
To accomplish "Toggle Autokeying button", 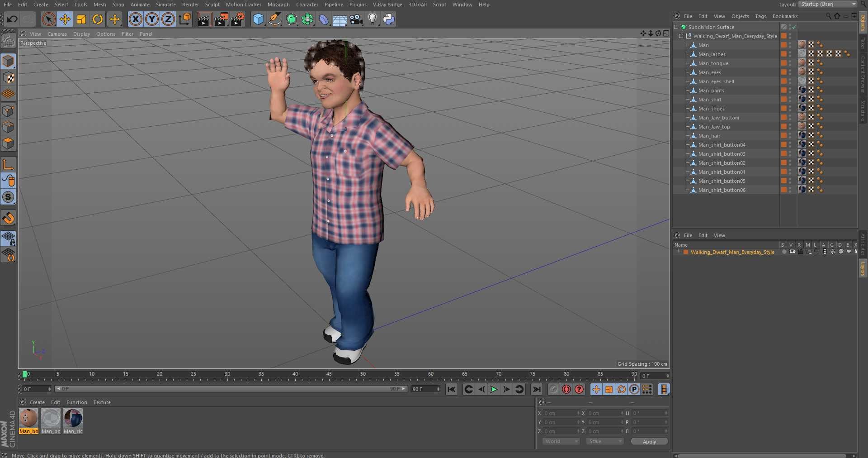I will [566, 389].
